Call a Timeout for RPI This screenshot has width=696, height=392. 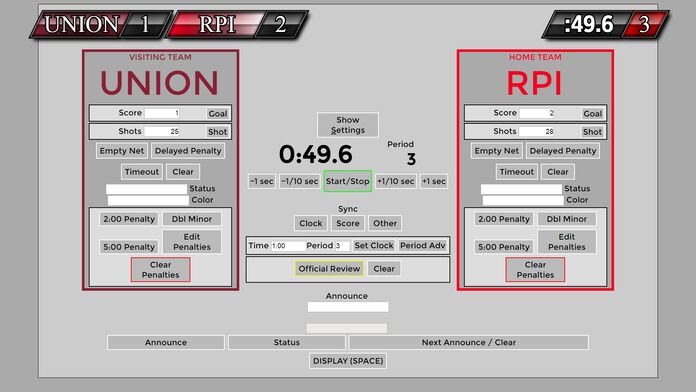point(517,172)
